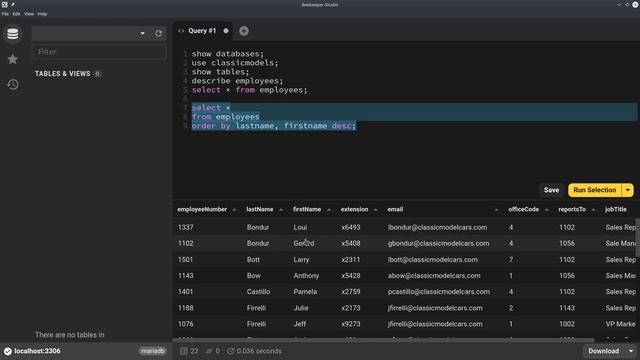Screen dimensions: 640x360
Task: Open the query history icon
Action: pyautogui.click(x=13, y=84)
